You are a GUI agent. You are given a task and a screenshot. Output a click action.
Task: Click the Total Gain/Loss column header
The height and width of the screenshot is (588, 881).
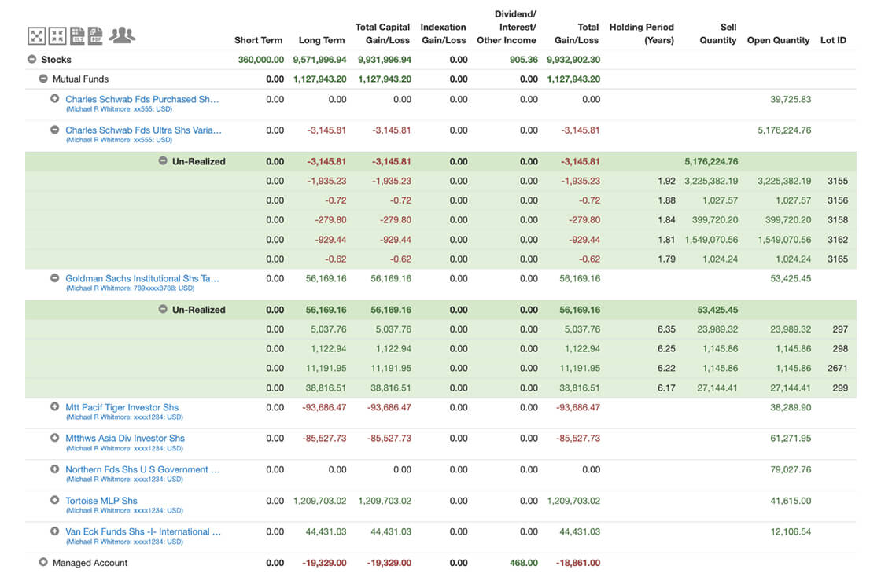click(577, 33)
